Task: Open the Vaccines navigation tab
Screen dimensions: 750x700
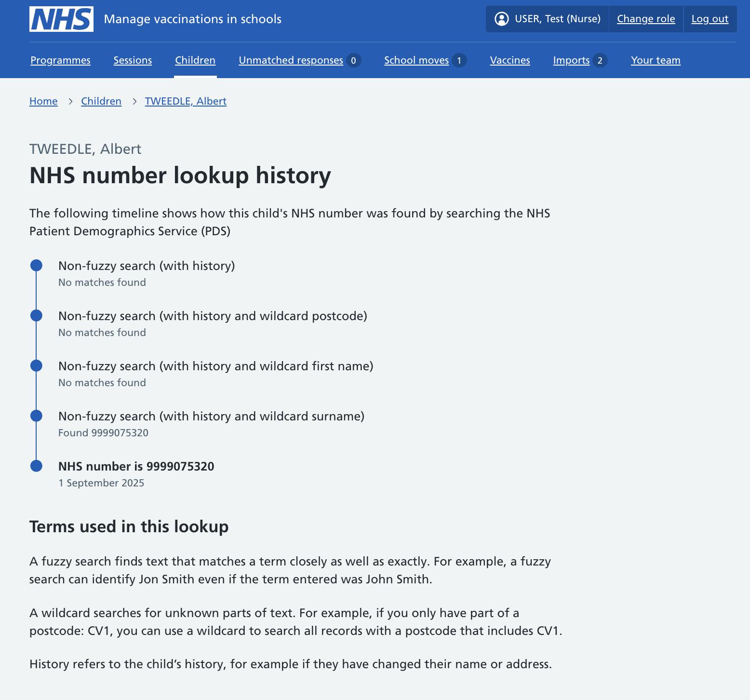Action: [x=510, y=60]
